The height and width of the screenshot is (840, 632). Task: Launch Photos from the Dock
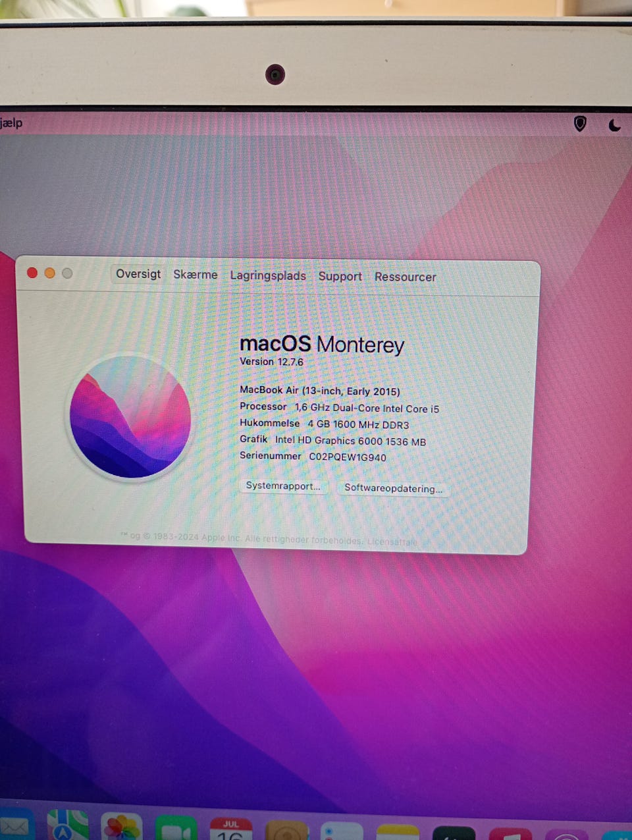point(122,827)
